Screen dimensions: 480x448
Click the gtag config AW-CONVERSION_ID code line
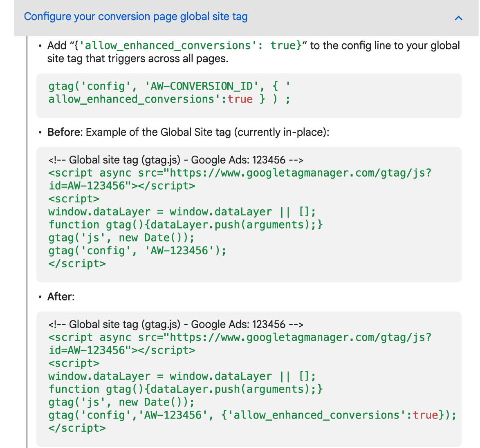pos(169,86)
